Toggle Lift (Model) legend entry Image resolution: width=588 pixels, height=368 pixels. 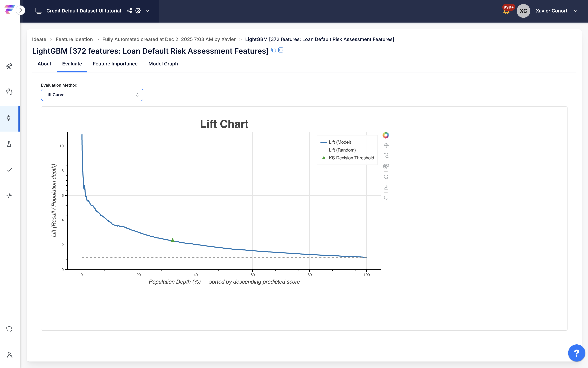[339, 142]
